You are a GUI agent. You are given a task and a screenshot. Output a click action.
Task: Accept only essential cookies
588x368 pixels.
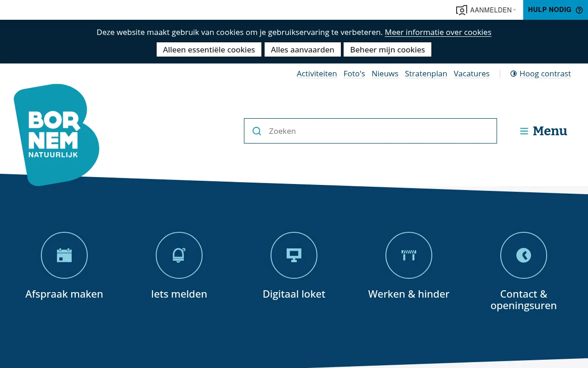tap(209, 50)
